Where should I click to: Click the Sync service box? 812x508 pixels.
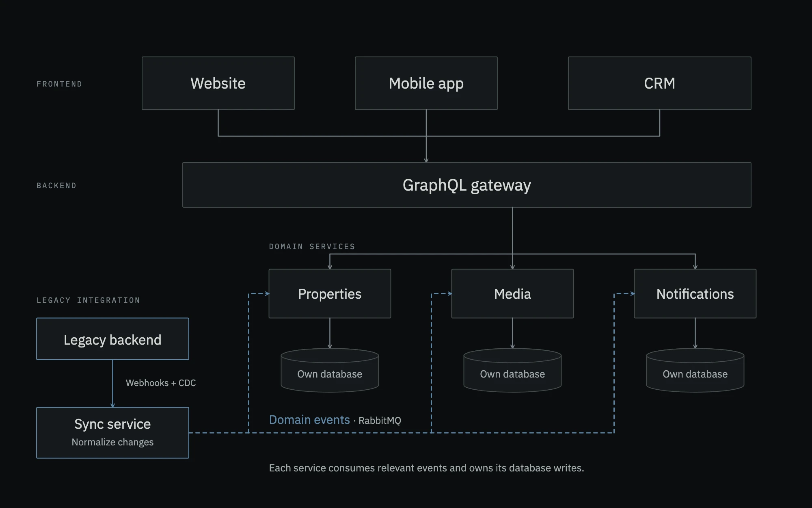(112, 433)
